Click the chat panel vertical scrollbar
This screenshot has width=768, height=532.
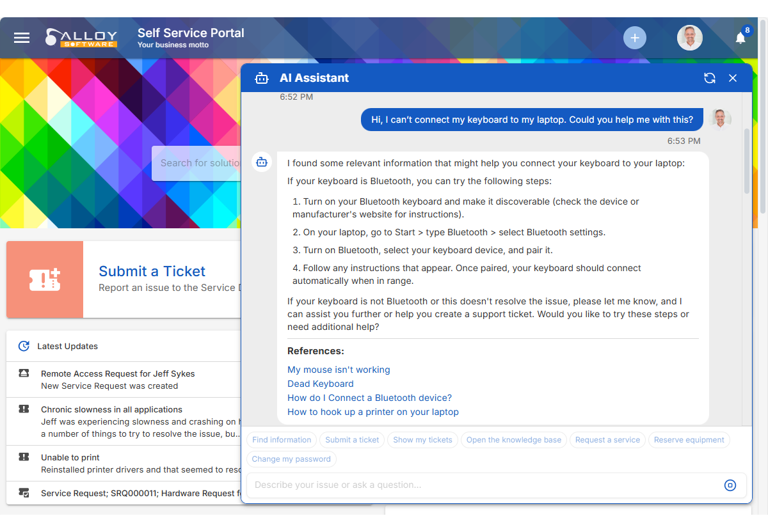[x=746, y=160]
